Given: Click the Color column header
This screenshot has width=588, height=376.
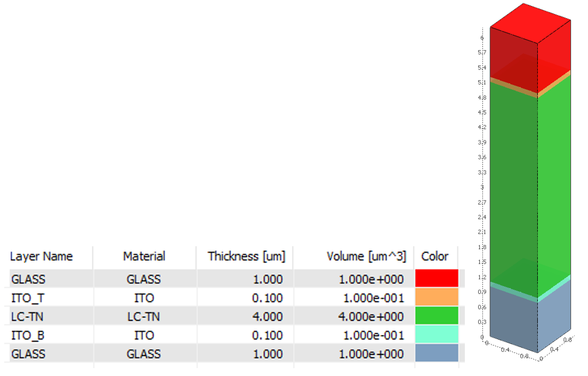Looking at the screenshot, I should point(435,257).
